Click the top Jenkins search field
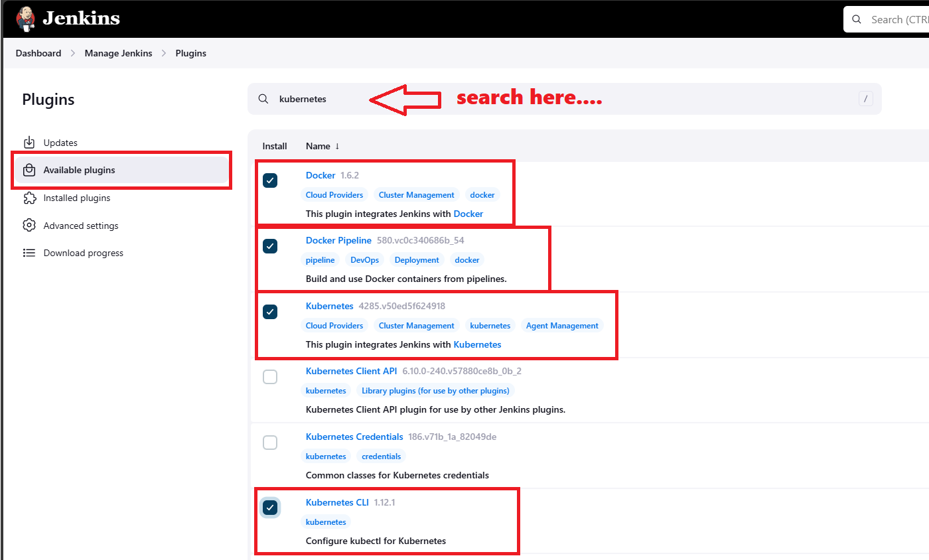The width and height of the screenshot is (929, 560). click(887, 20)
